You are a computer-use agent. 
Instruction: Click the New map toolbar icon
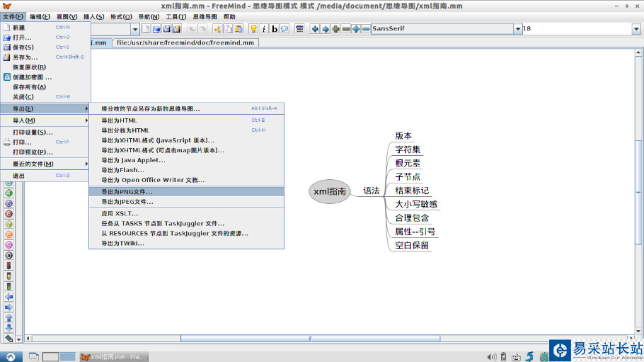(146, 28)
